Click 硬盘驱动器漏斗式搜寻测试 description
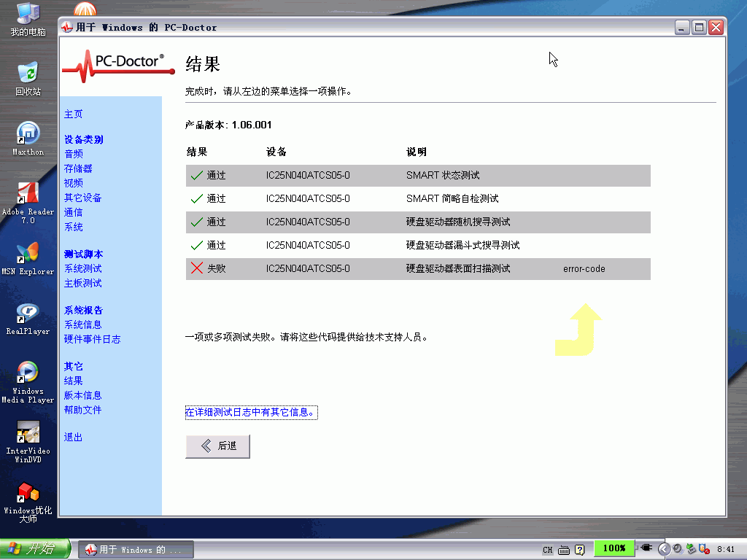 pos(462,245)
